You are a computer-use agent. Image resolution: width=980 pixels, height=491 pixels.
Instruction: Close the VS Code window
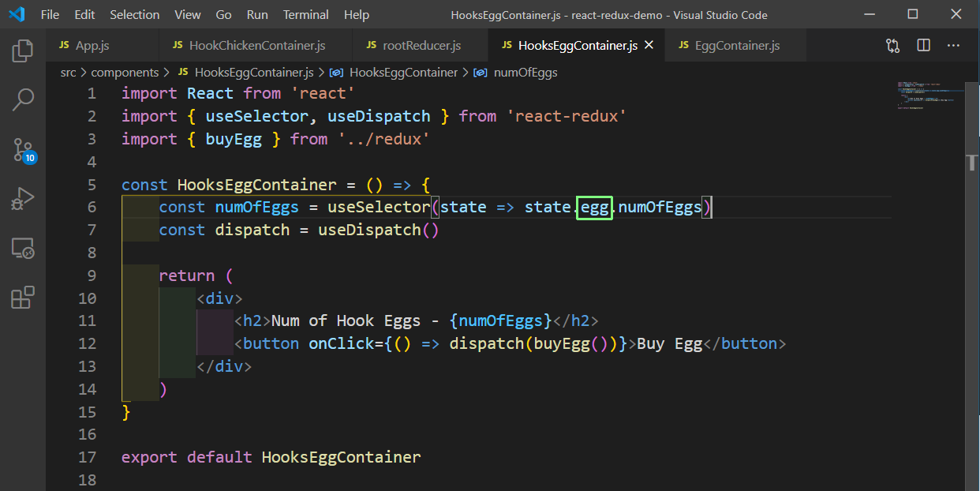(955, 14)
